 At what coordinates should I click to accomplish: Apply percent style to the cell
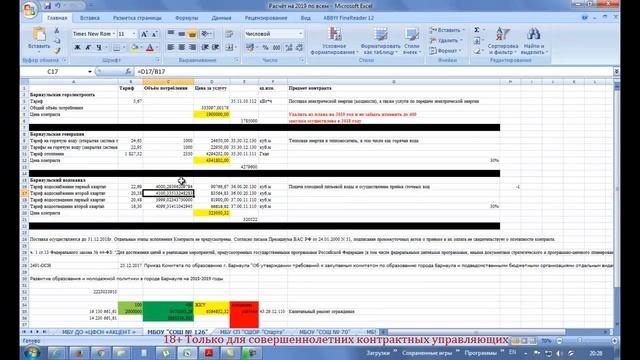(x=266, y=48)
